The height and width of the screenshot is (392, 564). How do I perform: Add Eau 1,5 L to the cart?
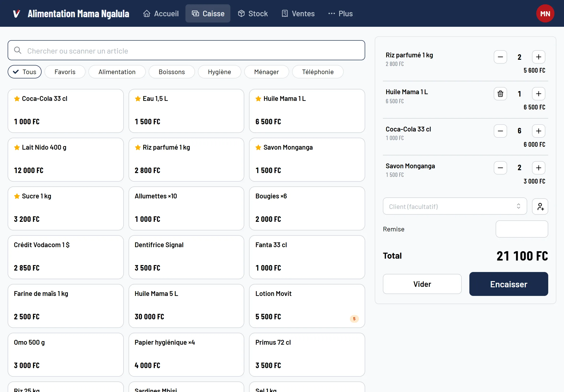[x=186, y=111]
